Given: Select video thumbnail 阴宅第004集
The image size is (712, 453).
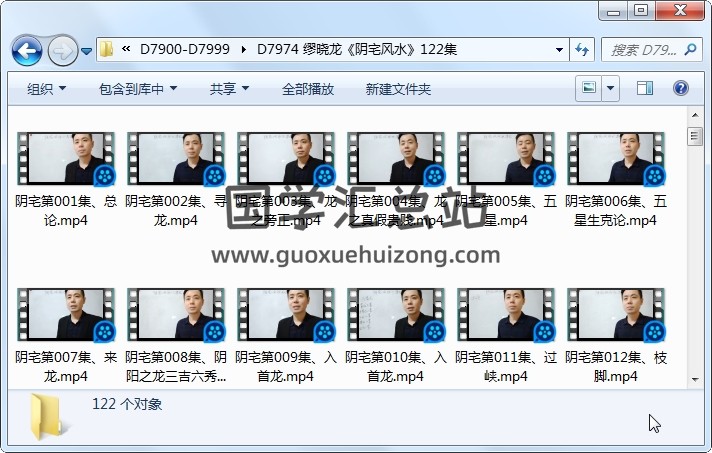Looking at the screenshot, I should [396, 159].
